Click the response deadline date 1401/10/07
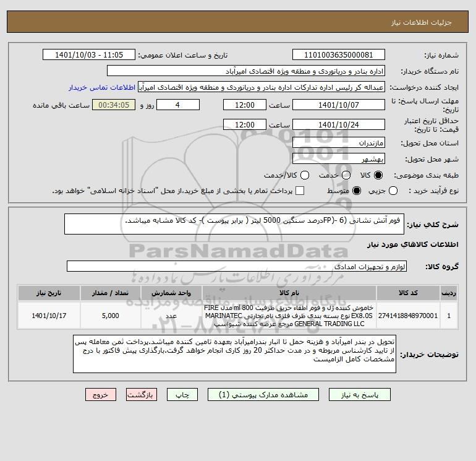Screen dimensions: 476x461 (x=339, y=105)
